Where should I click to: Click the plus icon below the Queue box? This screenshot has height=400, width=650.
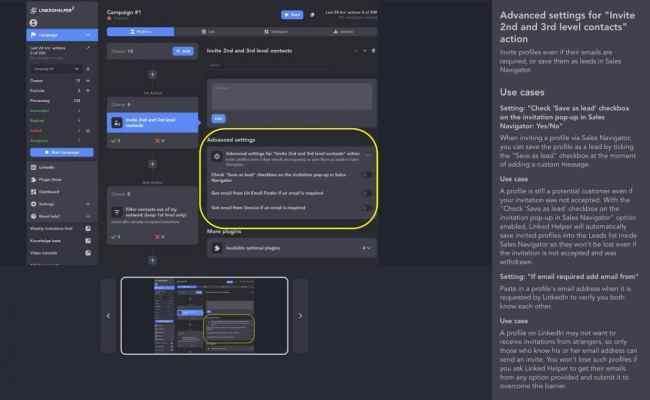tap(153, 75)
